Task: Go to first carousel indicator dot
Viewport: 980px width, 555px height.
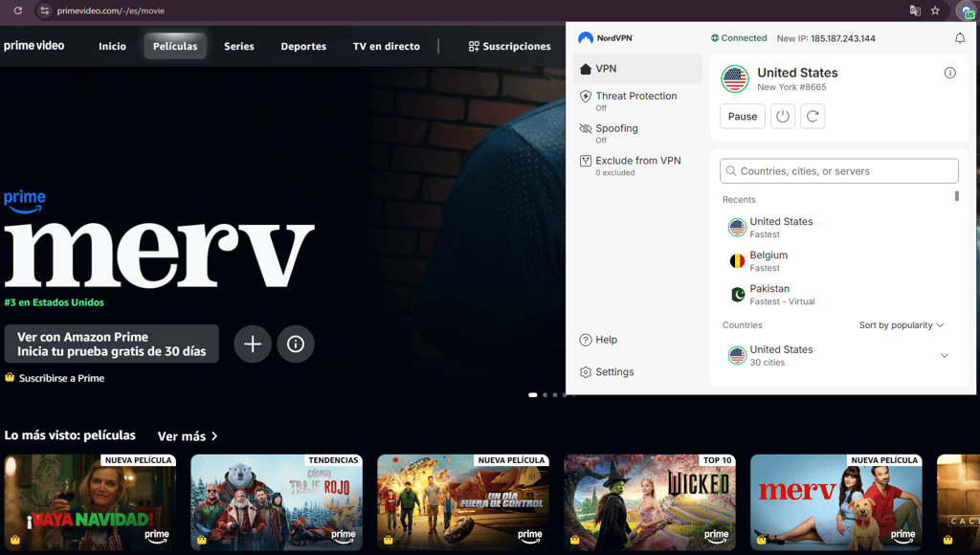Action: click(532, 395)
